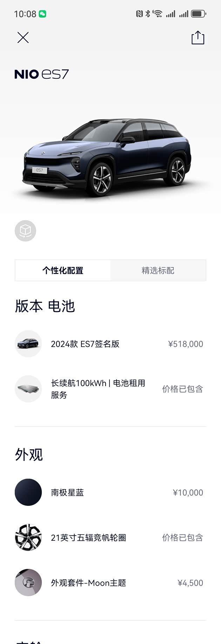Tap 外观套件-Moon主题 label
This screenshot has height=644, width=221.
click(88, 583)
